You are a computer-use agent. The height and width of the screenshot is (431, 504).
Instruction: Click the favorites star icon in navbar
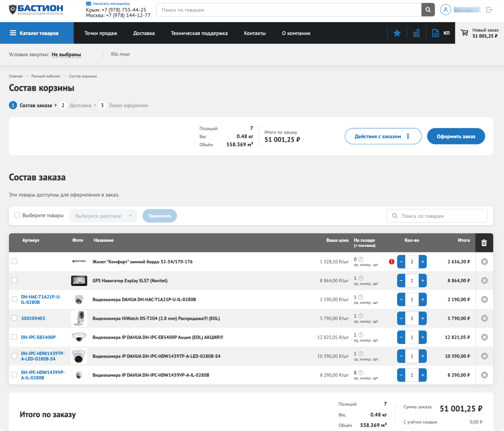coord(397,33)
